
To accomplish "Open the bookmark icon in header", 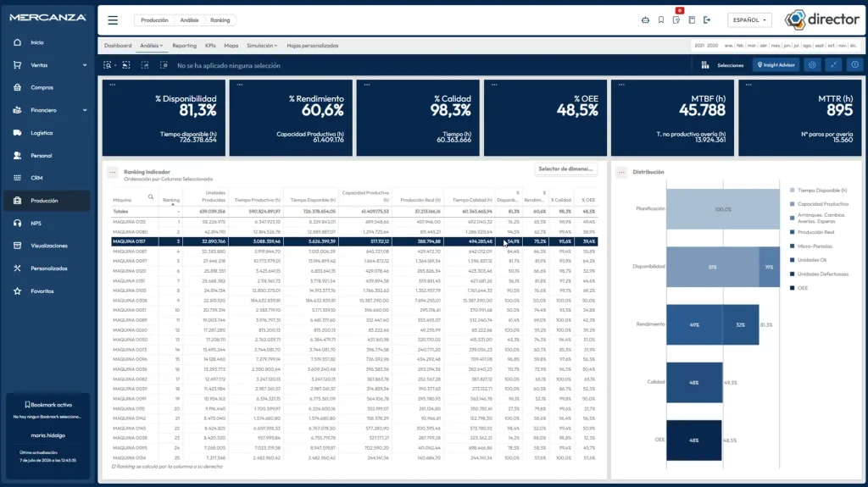I will [x=661, y=20].
